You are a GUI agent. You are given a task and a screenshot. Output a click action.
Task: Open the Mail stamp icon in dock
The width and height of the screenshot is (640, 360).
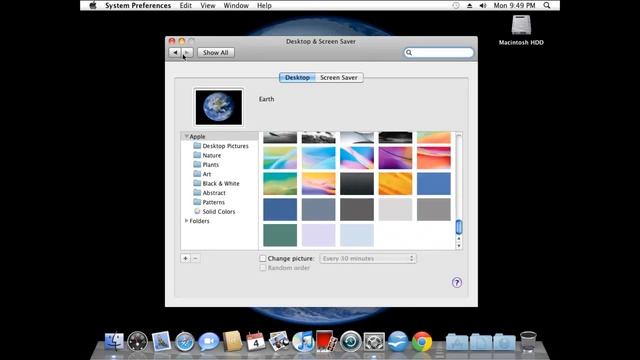(161, 341)
